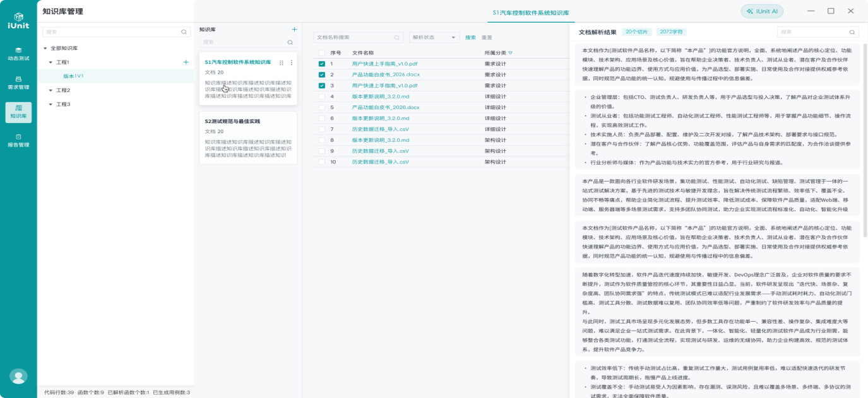The image size is (868, 398).
Task: Open the 动态测试 module in sidebar
Action: click(x=18, y=54)
